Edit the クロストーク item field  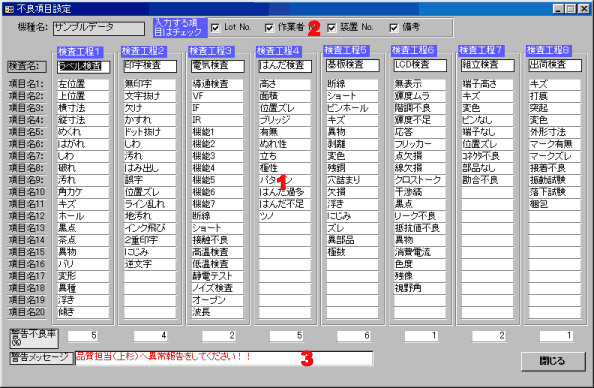[420, 180]
